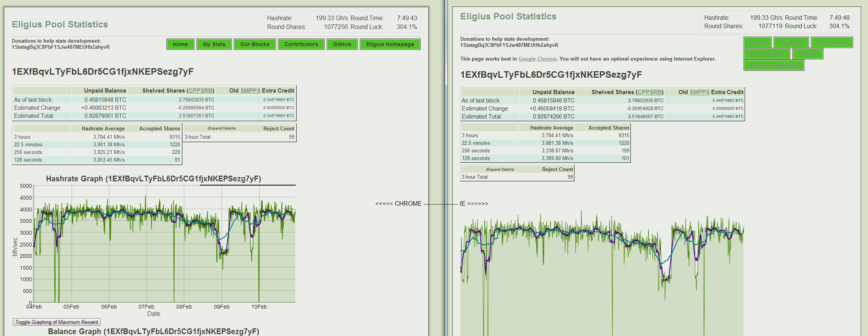This screenshot has height=336, width=868.
Task: Open Eligius Homepage in Chrome window
Action: click(x=390, y=44)
